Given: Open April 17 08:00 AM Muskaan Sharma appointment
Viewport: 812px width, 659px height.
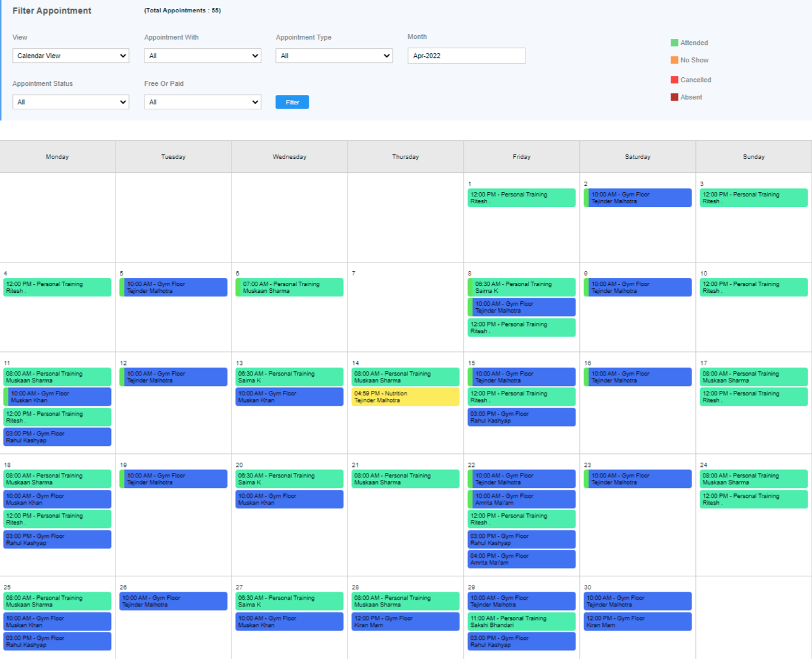Looking at the screenshot, I should [x=754, y=377].
